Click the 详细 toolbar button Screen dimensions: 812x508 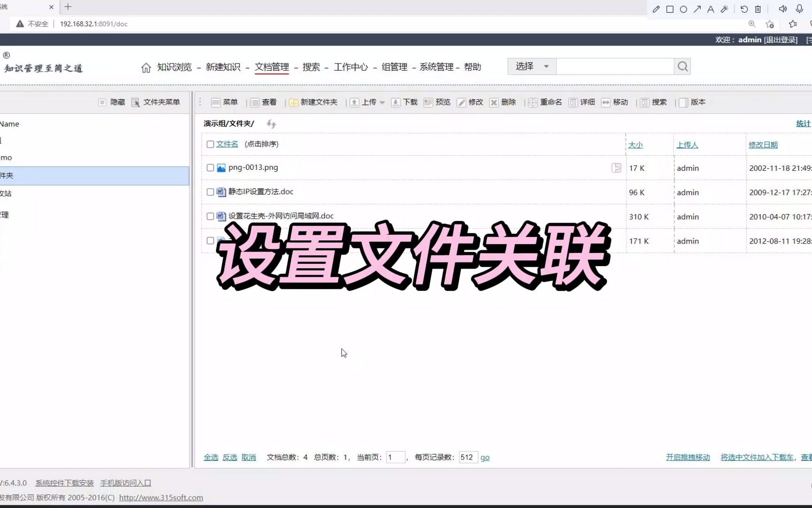point(582,102)
